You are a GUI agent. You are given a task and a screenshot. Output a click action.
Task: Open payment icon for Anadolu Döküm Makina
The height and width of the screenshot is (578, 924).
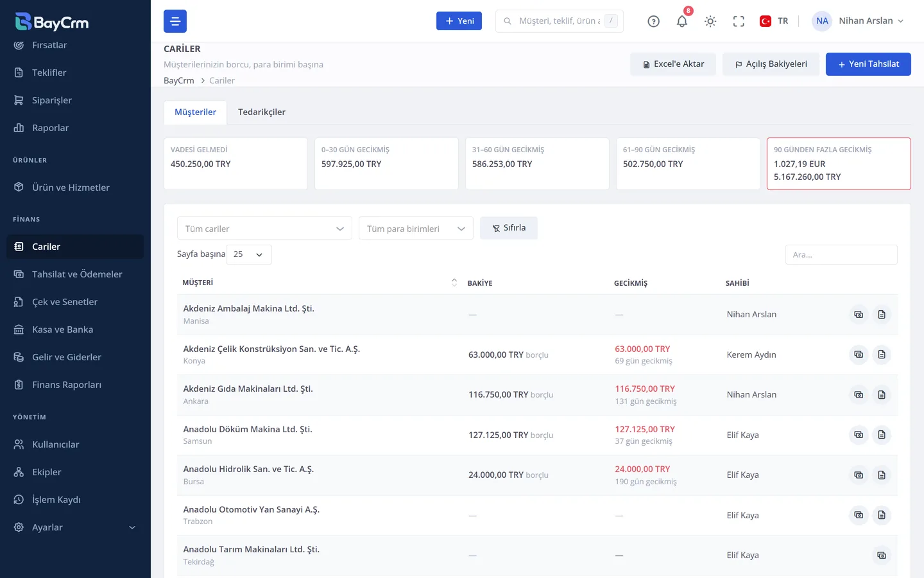coord(859,435)
